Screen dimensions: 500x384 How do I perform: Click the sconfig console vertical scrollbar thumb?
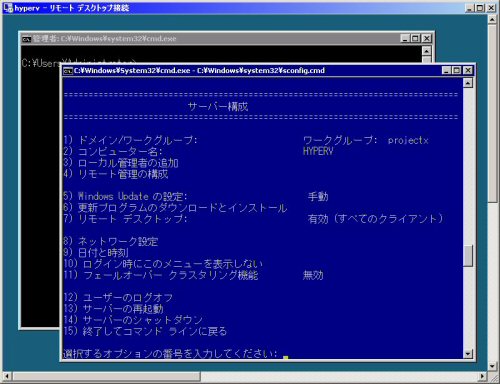point(468,256)
